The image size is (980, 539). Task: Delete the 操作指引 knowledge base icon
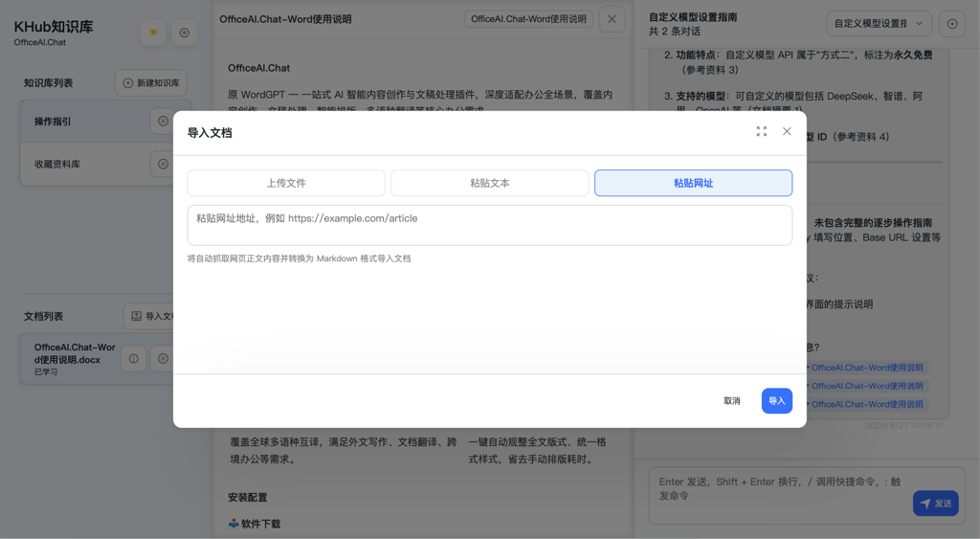(x=163, y=122)
